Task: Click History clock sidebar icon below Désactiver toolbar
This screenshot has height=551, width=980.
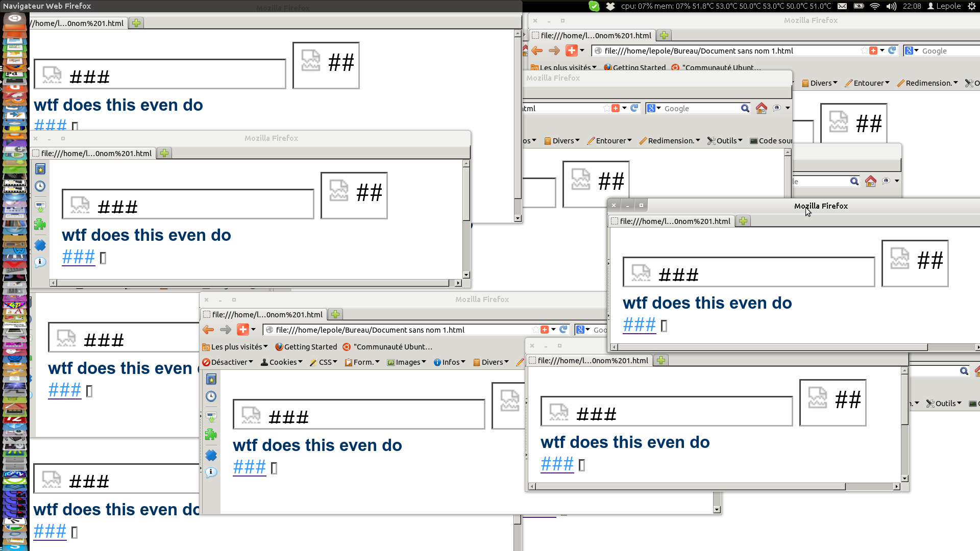Action: 211,396
